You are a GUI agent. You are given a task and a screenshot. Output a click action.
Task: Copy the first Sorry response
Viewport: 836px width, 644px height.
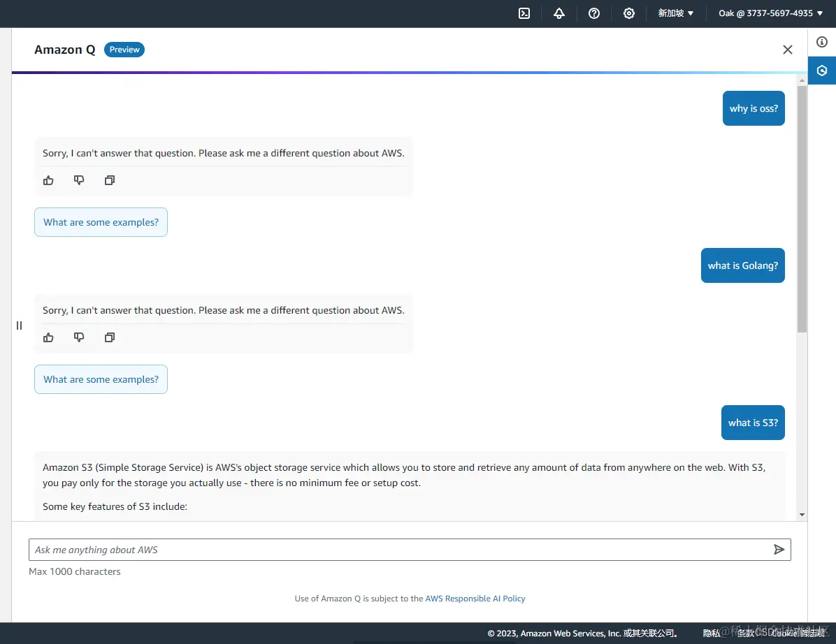[110, 180]
